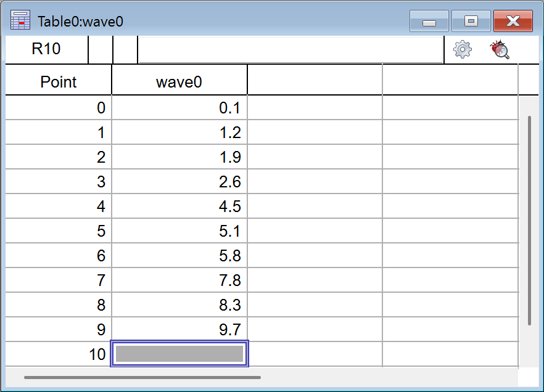Click the horizontal scrollbar thumb
This screenshot has width=544, height=392.
pos(142,377)
